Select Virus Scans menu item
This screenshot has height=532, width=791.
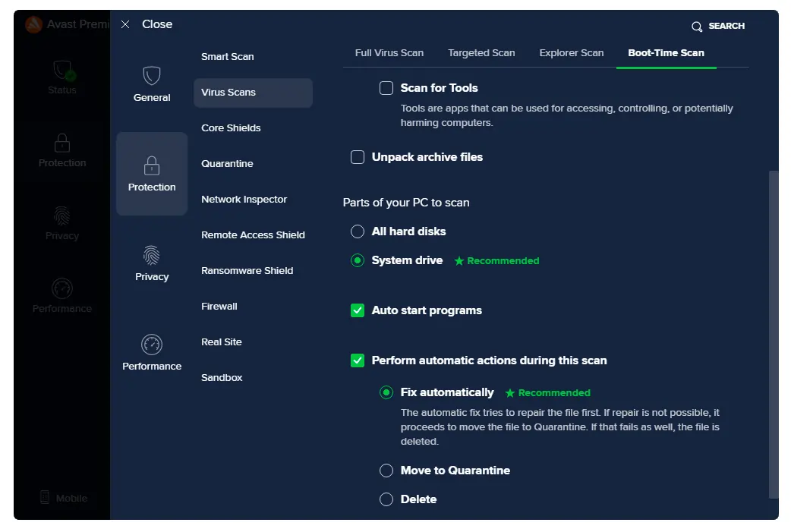(x=254, y=93)
